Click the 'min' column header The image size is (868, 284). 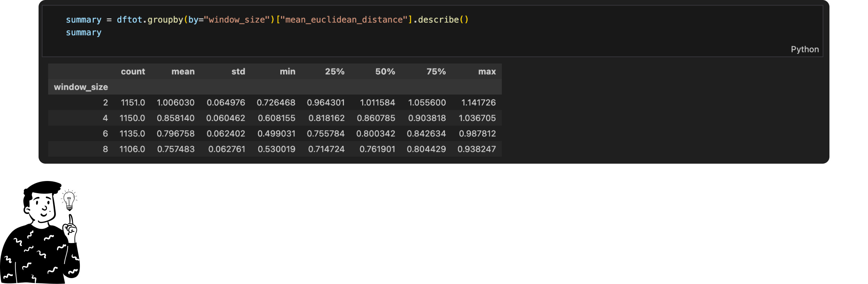click(x=288, y=71)
